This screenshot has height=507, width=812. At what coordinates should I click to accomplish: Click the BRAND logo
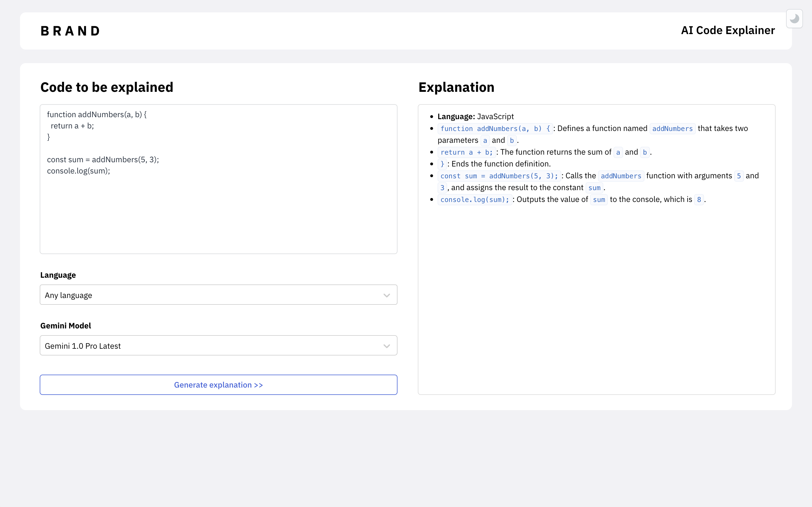pyautogui.click(x=70, y=31)
